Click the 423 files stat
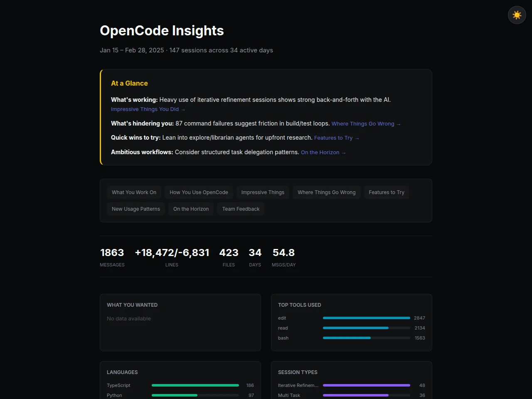 click(229, 258)
